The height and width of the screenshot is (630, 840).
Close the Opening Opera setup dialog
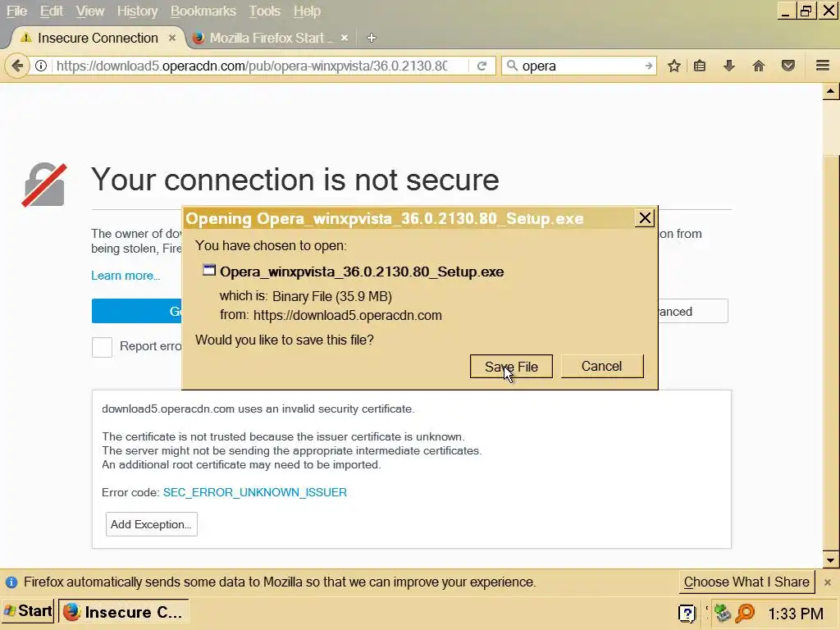coord(645,218)
